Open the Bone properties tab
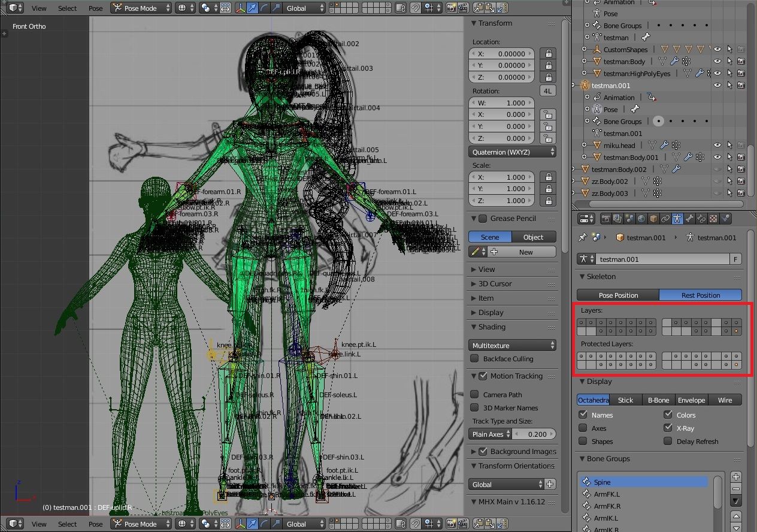 [x=689, y=218]
